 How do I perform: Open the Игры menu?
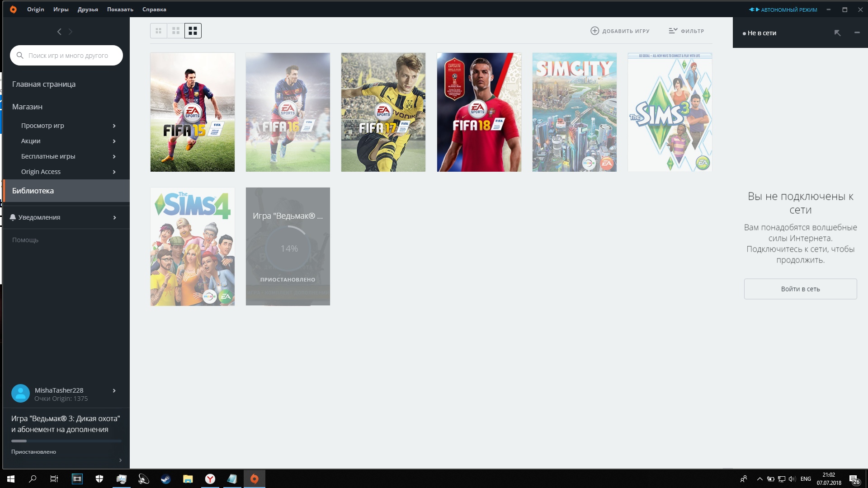61,9
